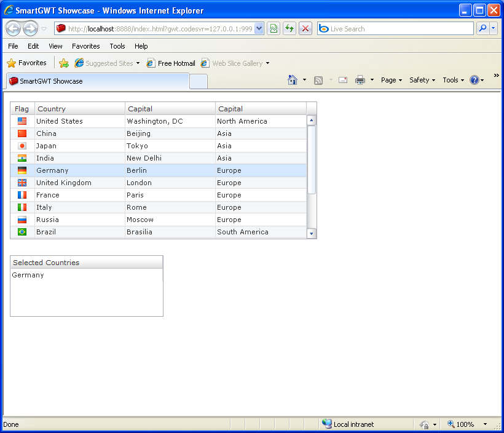Image resolution: width=504 pixels, height=433 pixels.
Task: Click the United States flag icon
Action: click(x=22, y=121)
